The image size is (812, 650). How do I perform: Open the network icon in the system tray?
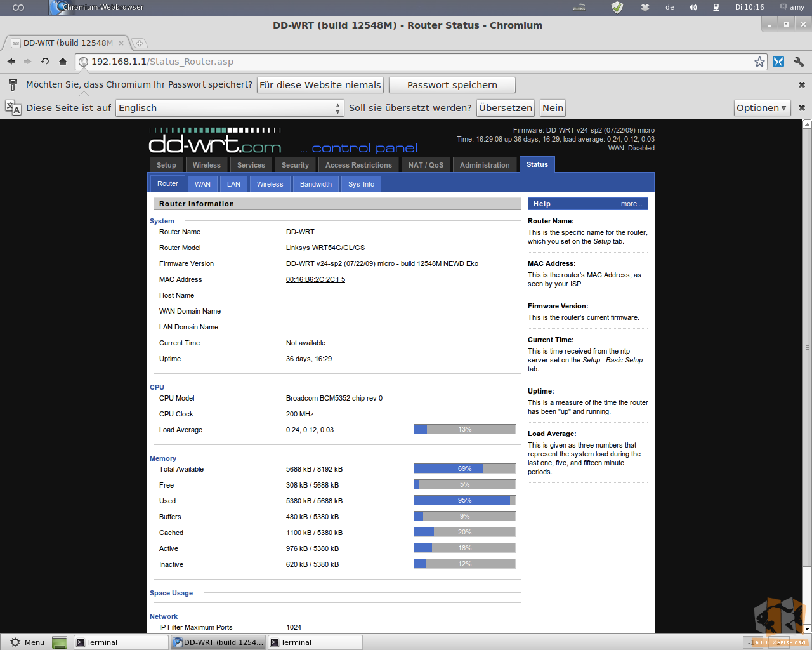(x=716, y=7)
